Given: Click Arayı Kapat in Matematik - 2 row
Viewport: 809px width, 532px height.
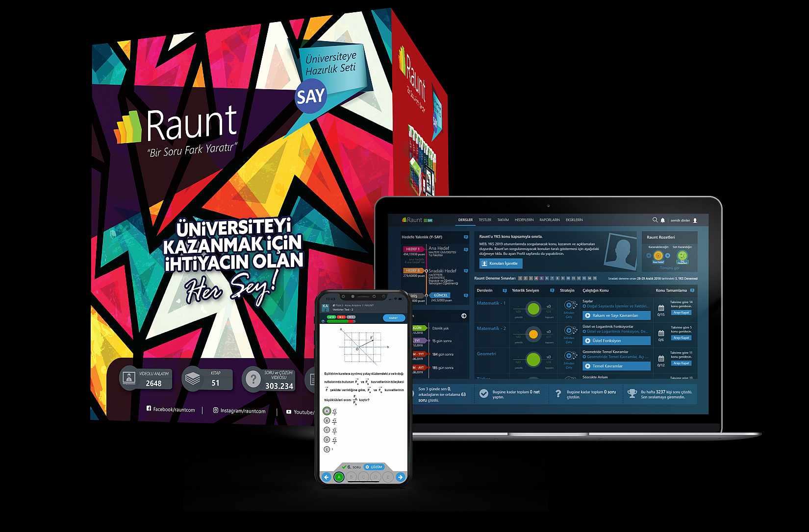Looking at the screenshot, I should (x=682, y=338).
